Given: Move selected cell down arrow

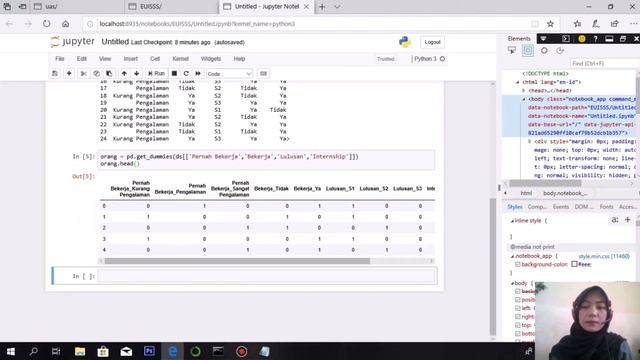Looking at the screenshot, I should click(x=137, y=73).
